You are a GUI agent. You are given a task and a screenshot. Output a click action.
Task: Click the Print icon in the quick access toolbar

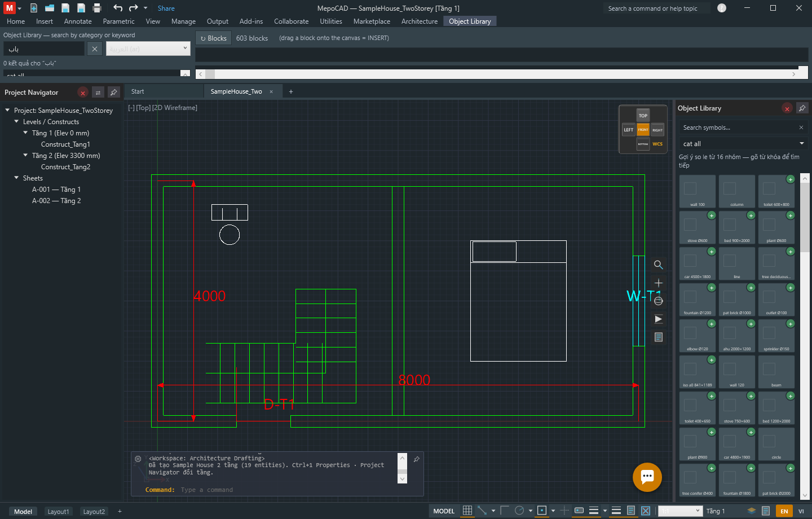click(x=97, y=8)
